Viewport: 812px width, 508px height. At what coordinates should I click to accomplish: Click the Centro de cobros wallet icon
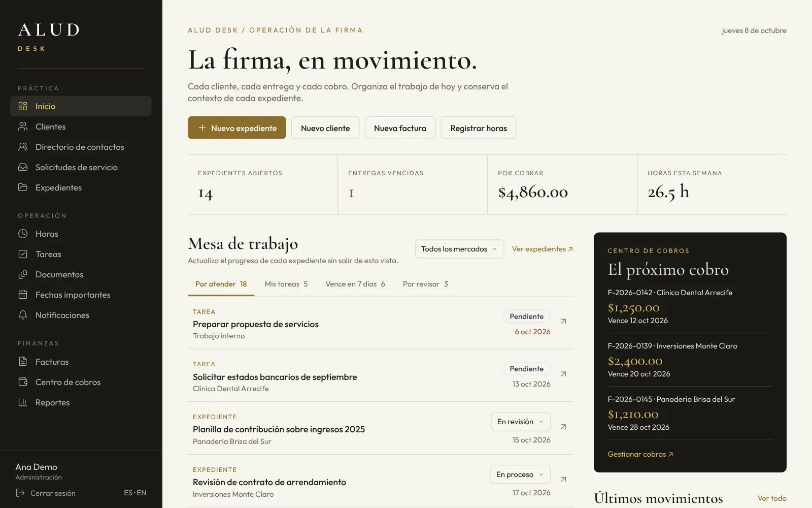point(23,382)
